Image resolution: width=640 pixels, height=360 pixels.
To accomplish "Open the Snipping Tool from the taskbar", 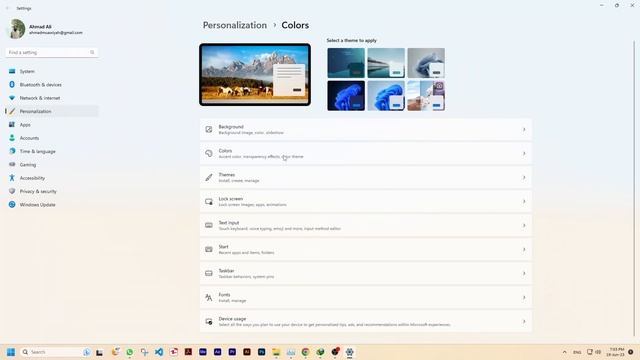I will click(x=144, y=352).
